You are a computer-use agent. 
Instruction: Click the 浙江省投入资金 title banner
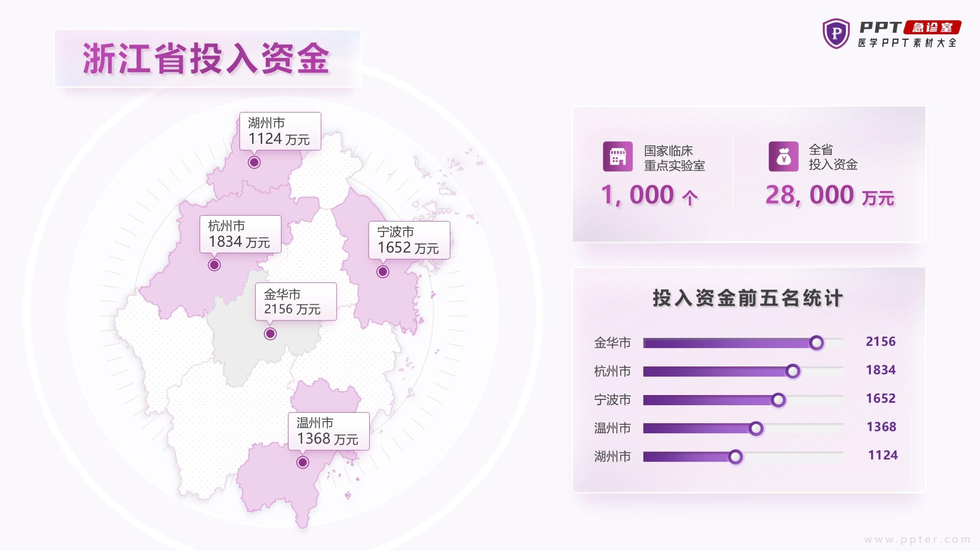click(x=207, y=58)
